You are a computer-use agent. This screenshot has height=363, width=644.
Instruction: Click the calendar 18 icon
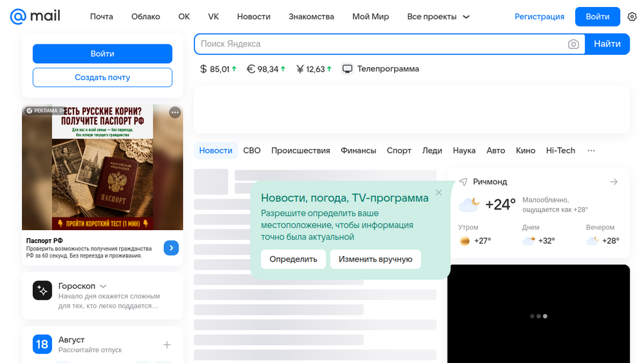pyautogui.click(x=43, y=344)
